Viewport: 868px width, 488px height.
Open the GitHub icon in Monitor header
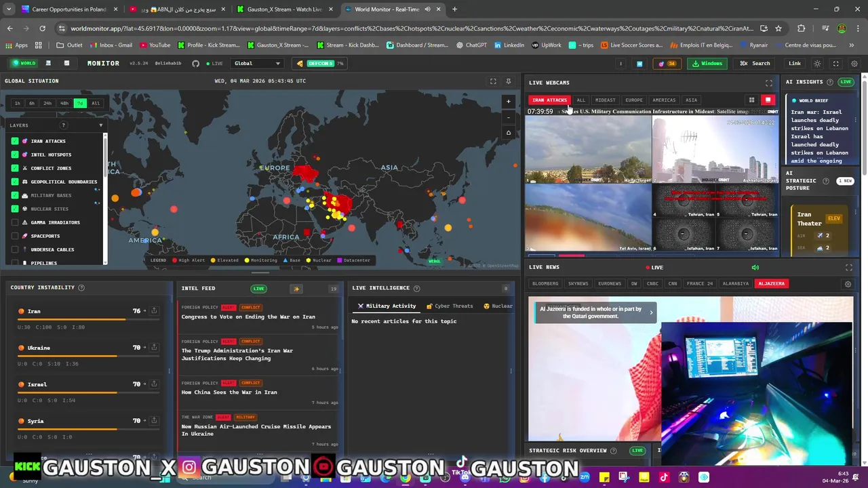pyautogui.click(x=195, y=64)
